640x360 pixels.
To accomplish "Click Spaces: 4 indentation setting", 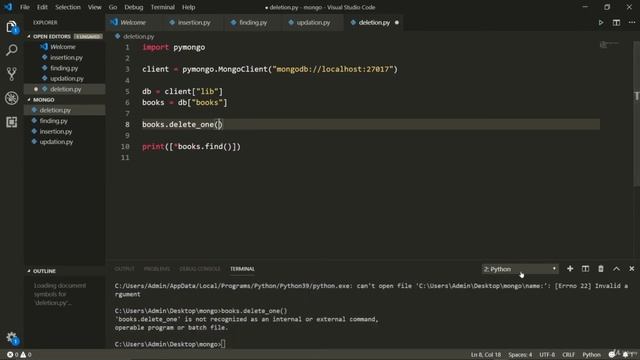I will (520, 355).
